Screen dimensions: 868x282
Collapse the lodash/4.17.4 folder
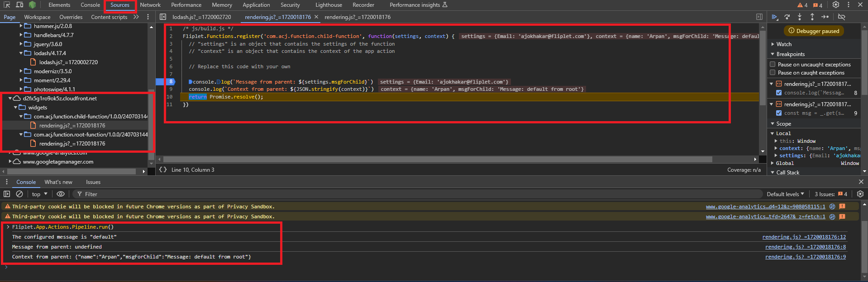coord(21,53)
